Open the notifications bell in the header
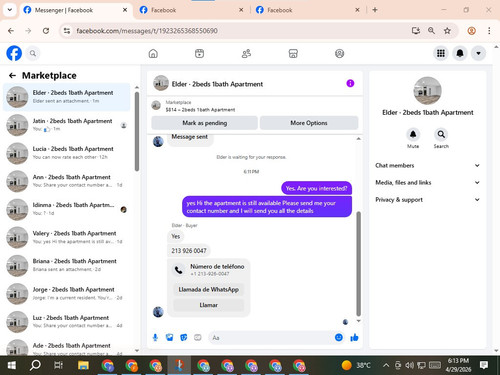500x375 pixels. 460,53
